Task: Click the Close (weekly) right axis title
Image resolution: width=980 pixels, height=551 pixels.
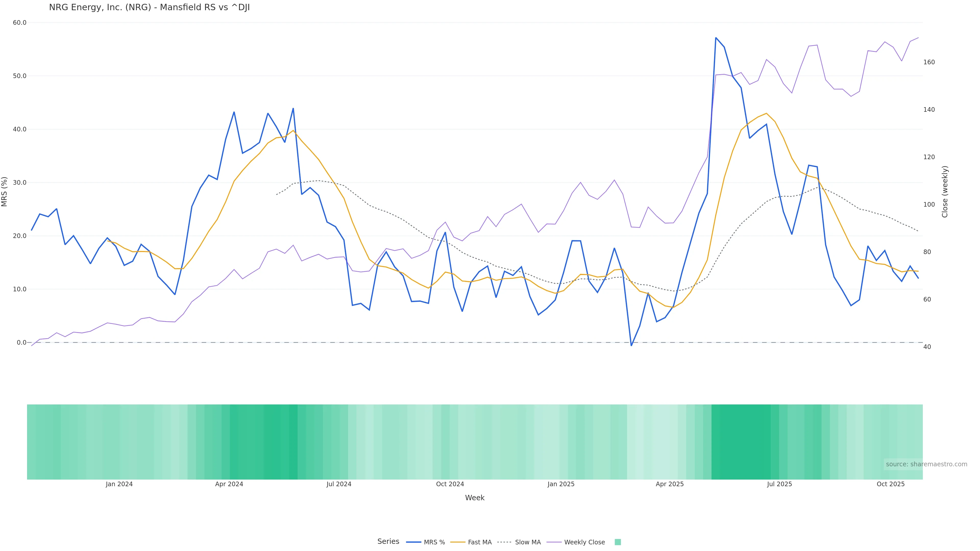Action: coord(945,192)
